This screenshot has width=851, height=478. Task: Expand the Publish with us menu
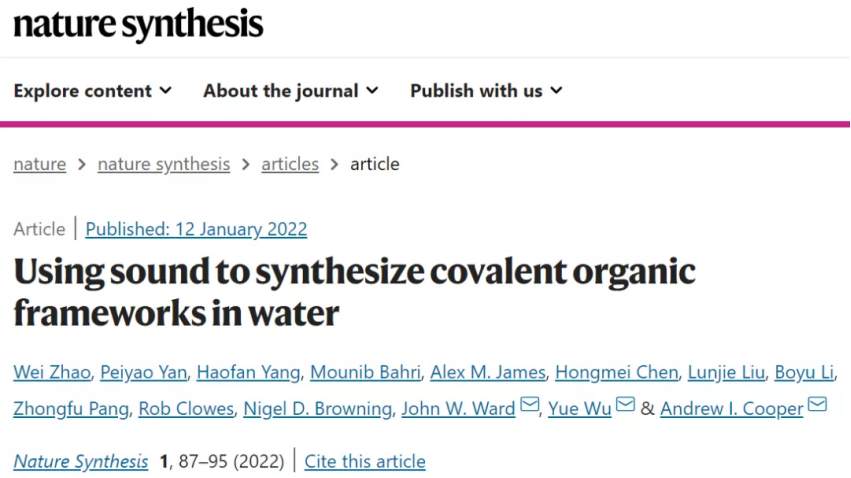click(x=486, y=91)
